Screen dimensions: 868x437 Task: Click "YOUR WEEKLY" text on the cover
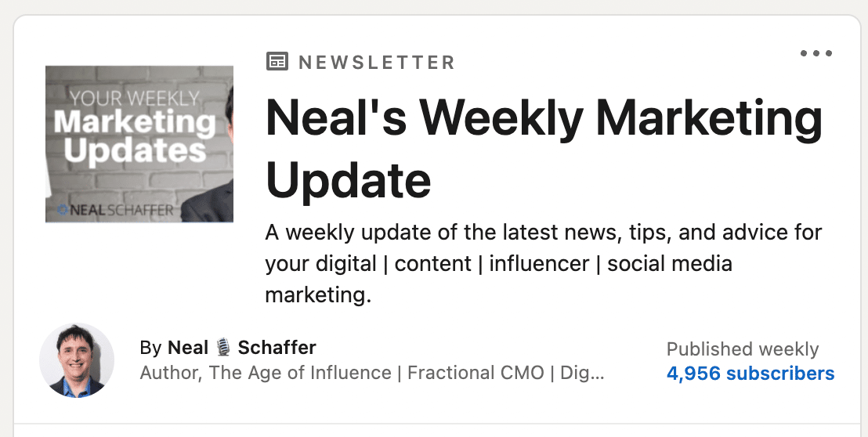click(x=135, y=99)
